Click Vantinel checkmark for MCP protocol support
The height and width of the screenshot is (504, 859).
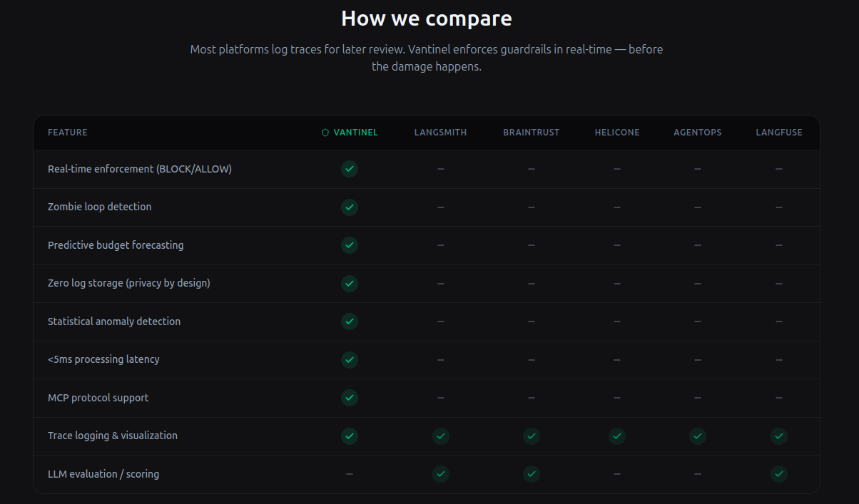(x=350, y=398)
